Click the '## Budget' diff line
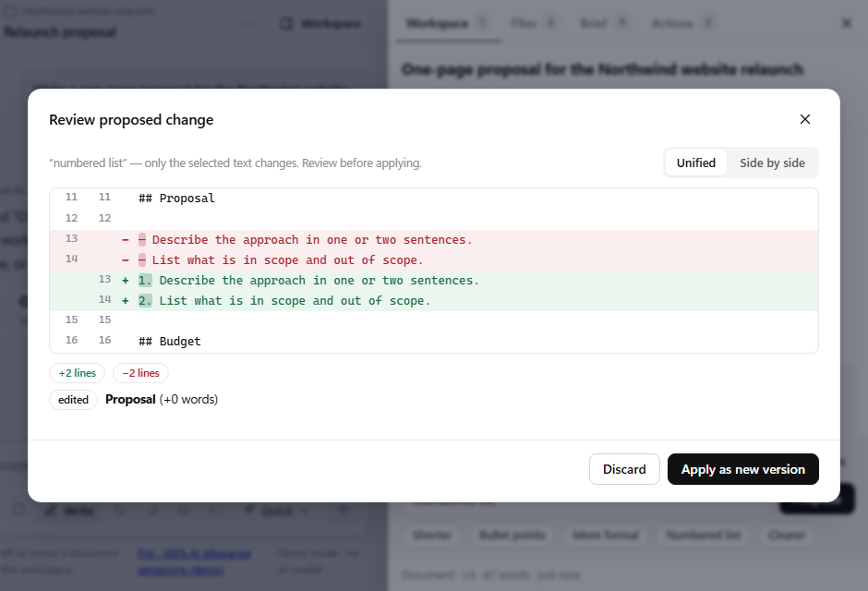868x591 pixels. coord(433,341)
